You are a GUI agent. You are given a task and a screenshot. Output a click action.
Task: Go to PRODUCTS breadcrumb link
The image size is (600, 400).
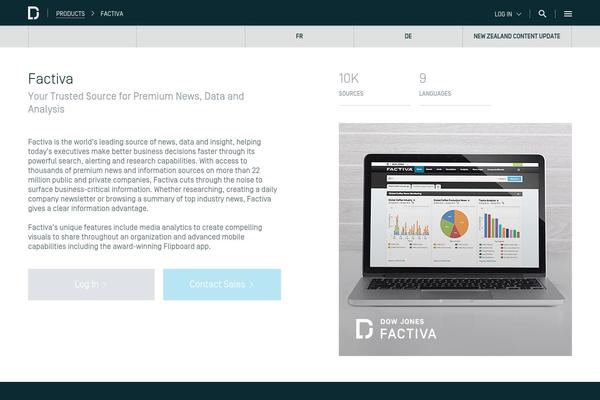tap(70, 14)
